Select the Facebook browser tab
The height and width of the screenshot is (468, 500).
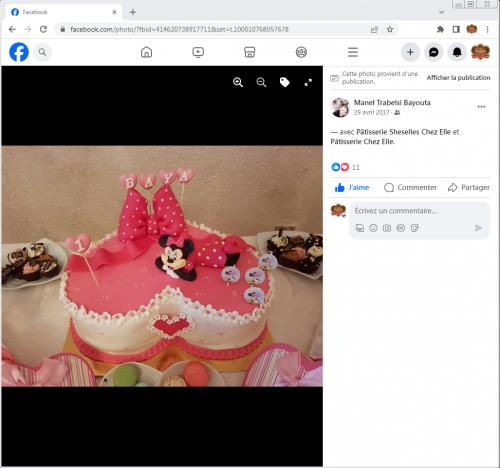pos(63,12)
